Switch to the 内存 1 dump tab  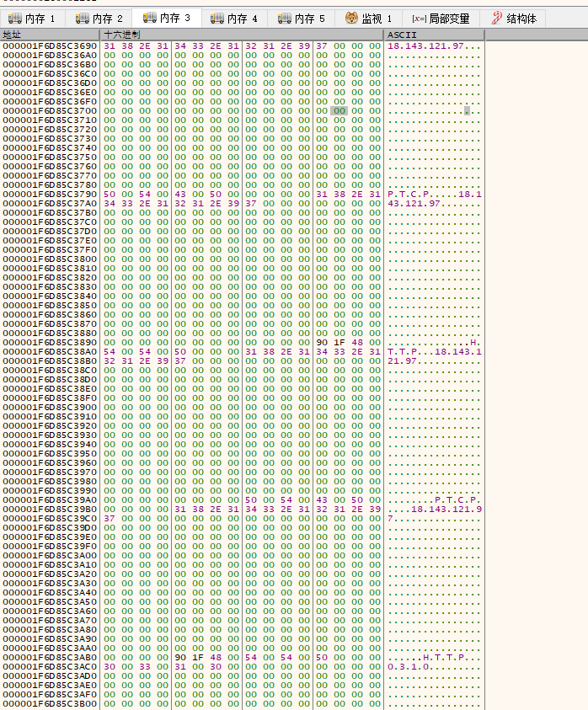coord(32,19)
